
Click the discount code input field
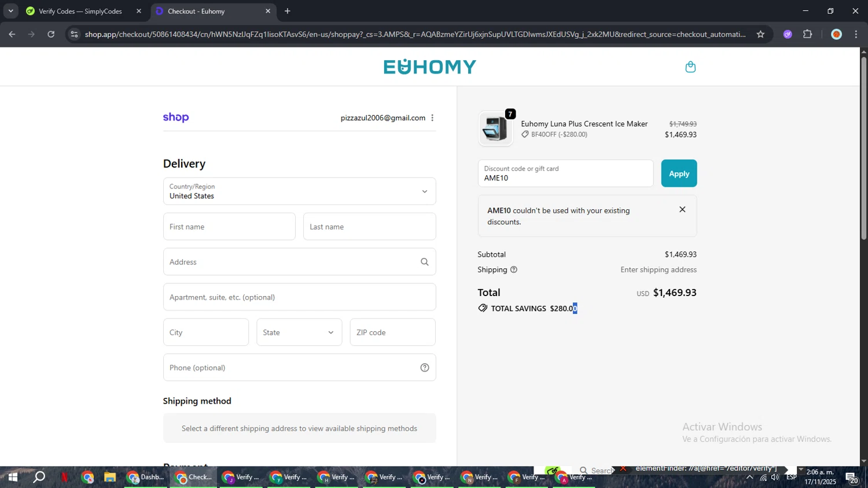pos(565,173)
